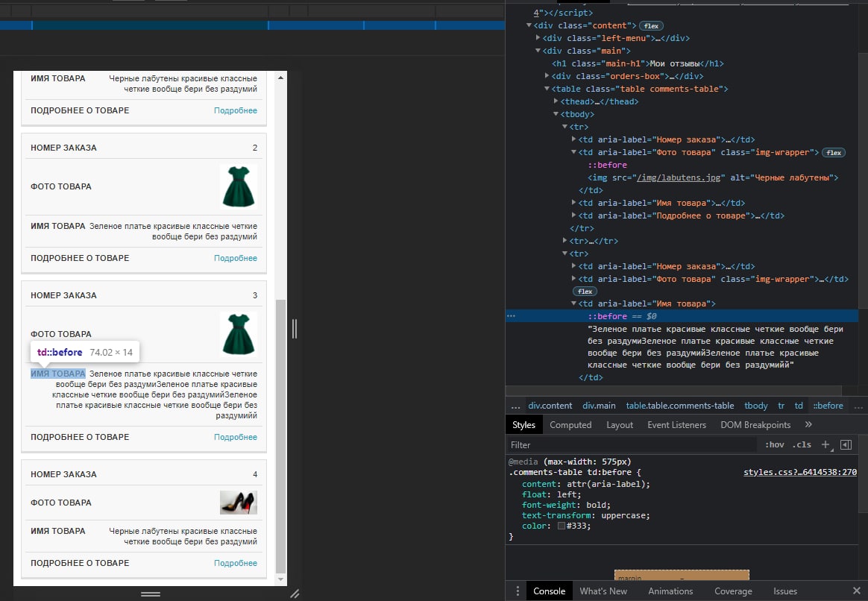Viewport: 868px width, 601px height.
Task: Click the ::before breadcrumb
Action: tap(828, 406)
